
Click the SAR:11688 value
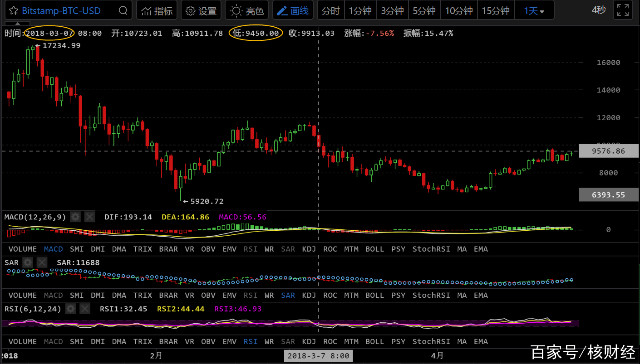(78, 262)
